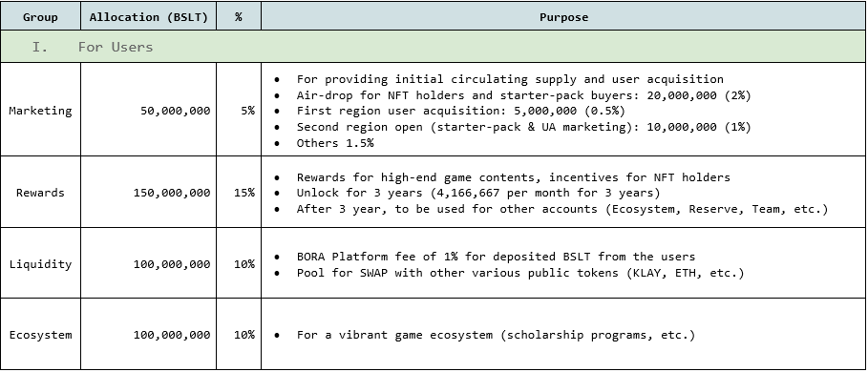The height and width of the screenshot is (372, 868).
Task: Click the BORA Platform fee bullet
Action: 496,257
